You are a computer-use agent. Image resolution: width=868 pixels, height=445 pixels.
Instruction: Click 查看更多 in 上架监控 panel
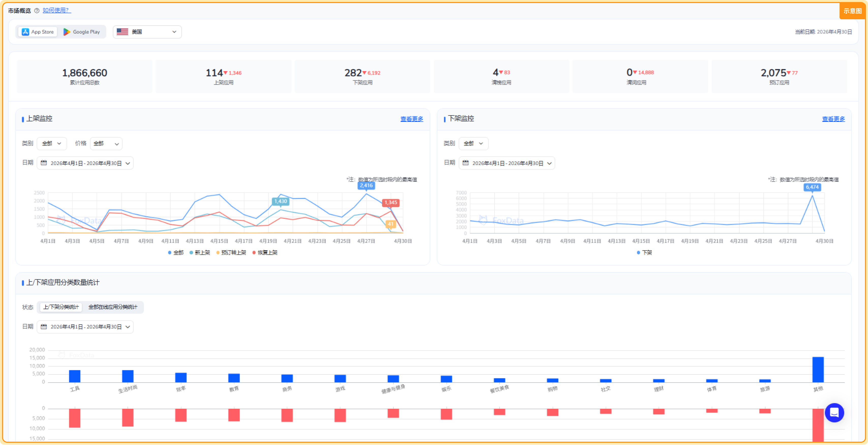412,119
